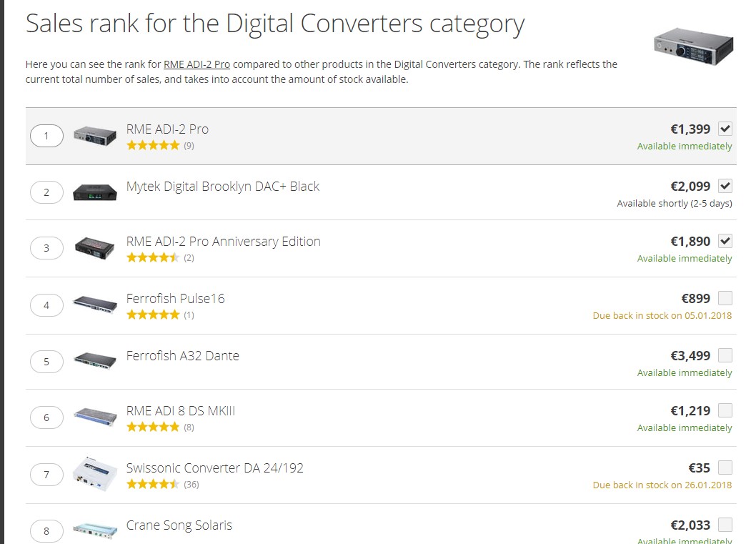Click the RME ADI 8 DS MKIII stars (8)

(x=153, y=427)
